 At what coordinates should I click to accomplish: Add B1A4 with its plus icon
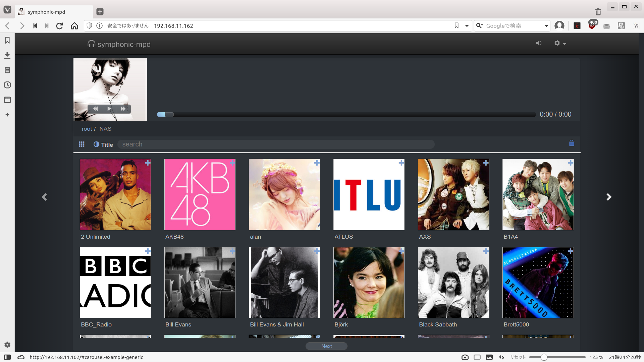click(570, 163)
